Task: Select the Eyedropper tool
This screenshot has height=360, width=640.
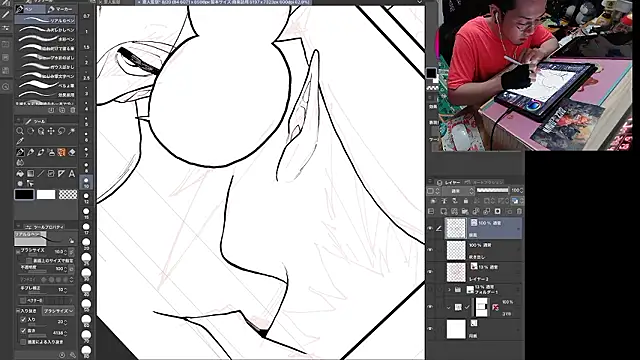Action: [20, 141]
